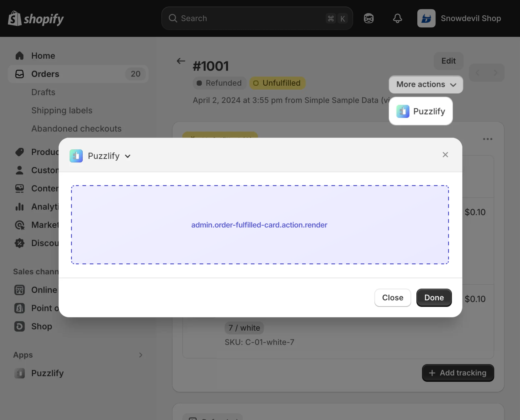The height and width of the screenshot is (420, 520).
Task: Click the Point of Sale icon
Action: (20, 308)
